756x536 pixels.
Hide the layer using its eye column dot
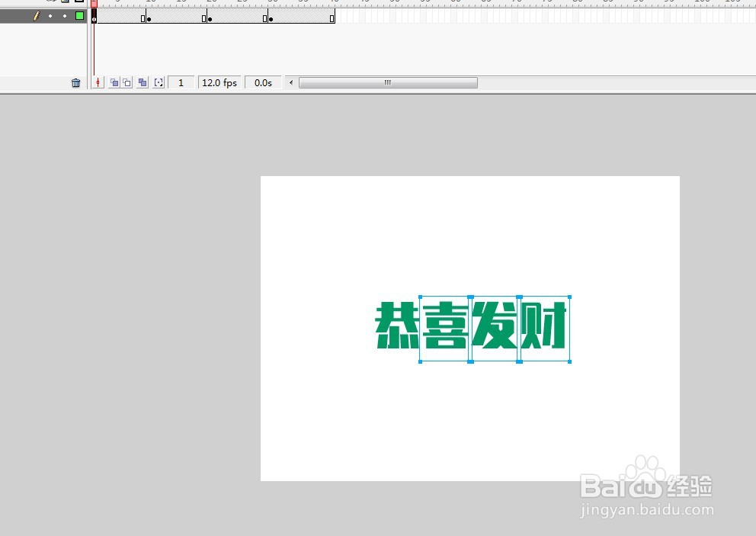[50, 16]
